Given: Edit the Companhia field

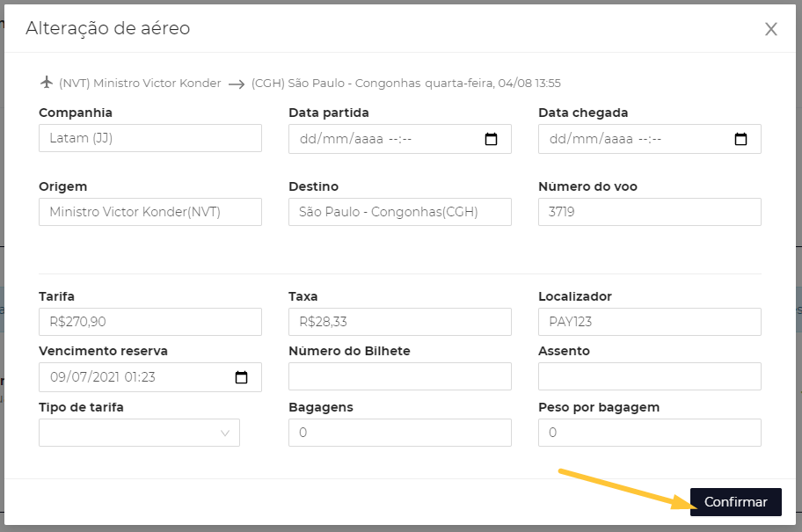Looking at the screenshot, I should (x=150, y=138).
